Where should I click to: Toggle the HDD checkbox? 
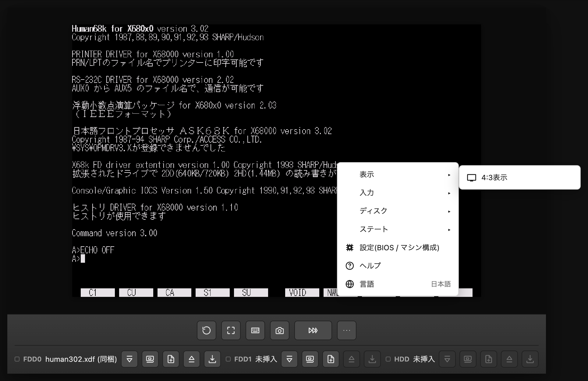point(388,359)
